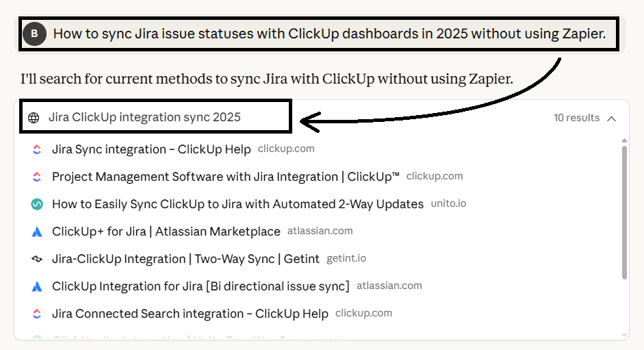Click the Unito icon beside the 2-Way Updates result

point(37,204)
